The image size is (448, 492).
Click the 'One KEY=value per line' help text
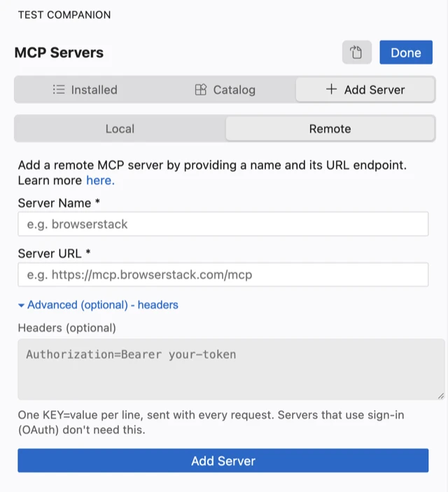tap(211, 422)
